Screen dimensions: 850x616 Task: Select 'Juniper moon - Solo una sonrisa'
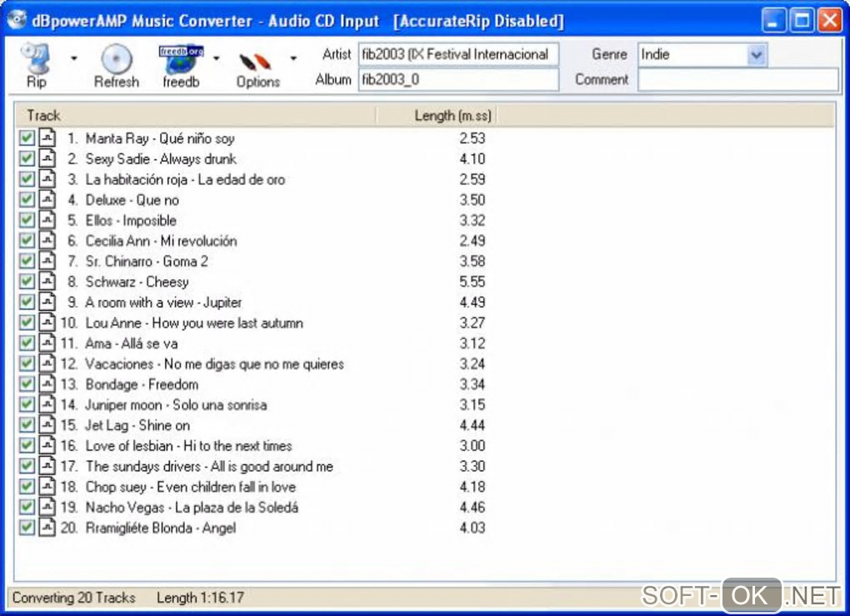point(176,405)
